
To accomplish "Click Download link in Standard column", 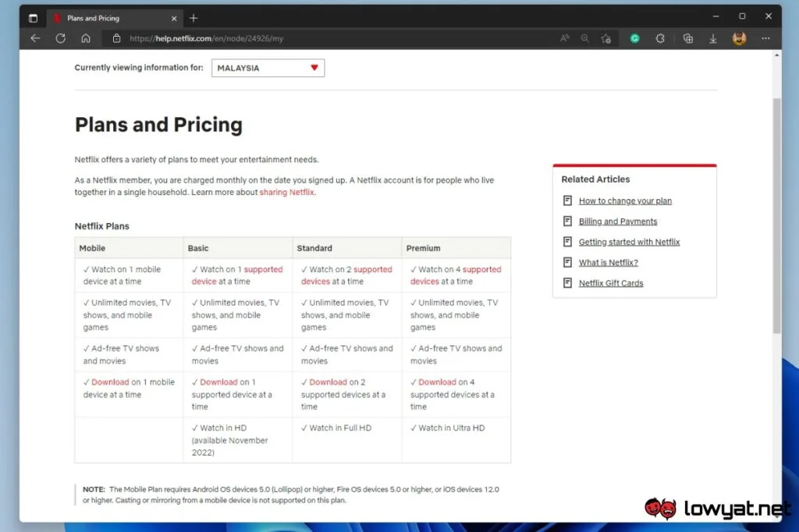I will pos(328,382).
